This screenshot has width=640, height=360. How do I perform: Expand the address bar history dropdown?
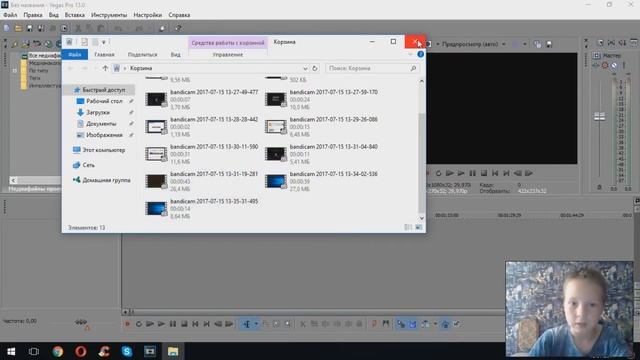click(305, 68)
